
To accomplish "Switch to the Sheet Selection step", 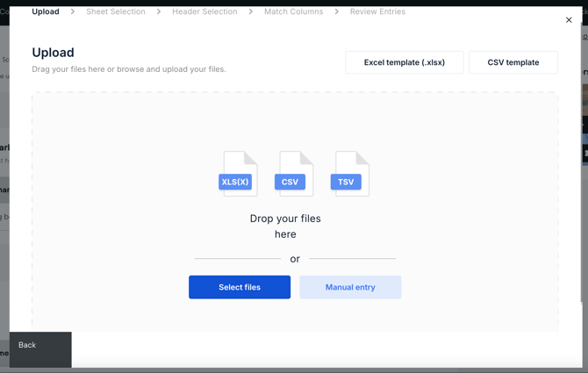I will [x=116, y=11].
